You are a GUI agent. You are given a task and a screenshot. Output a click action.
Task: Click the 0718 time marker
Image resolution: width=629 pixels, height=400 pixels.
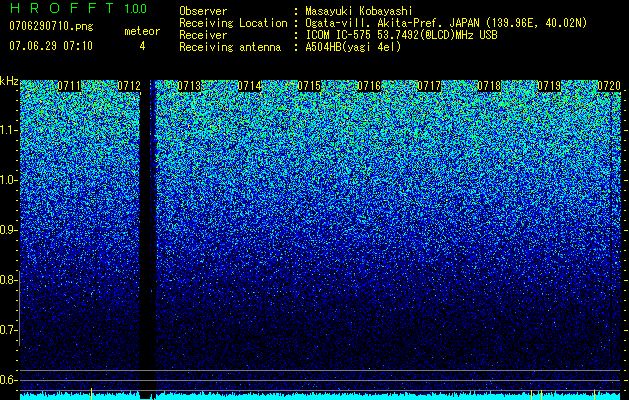pos(489,86)
